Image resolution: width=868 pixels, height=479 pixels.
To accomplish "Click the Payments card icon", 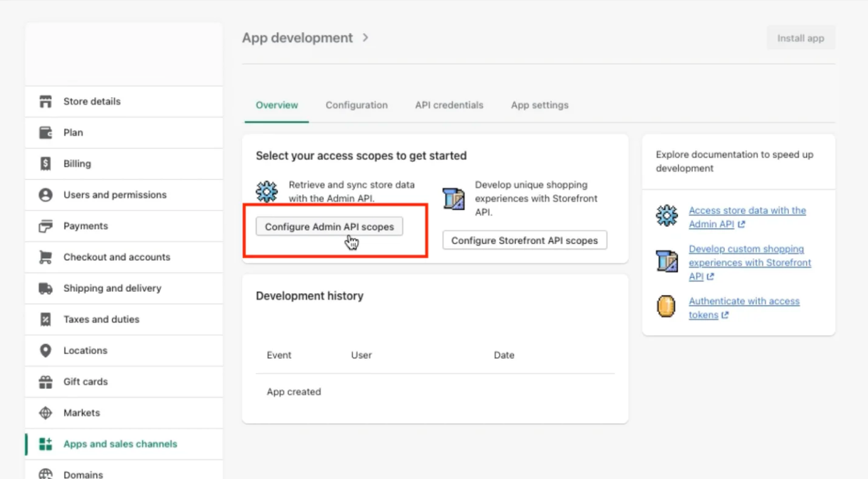I will click(x=46, y=226).
